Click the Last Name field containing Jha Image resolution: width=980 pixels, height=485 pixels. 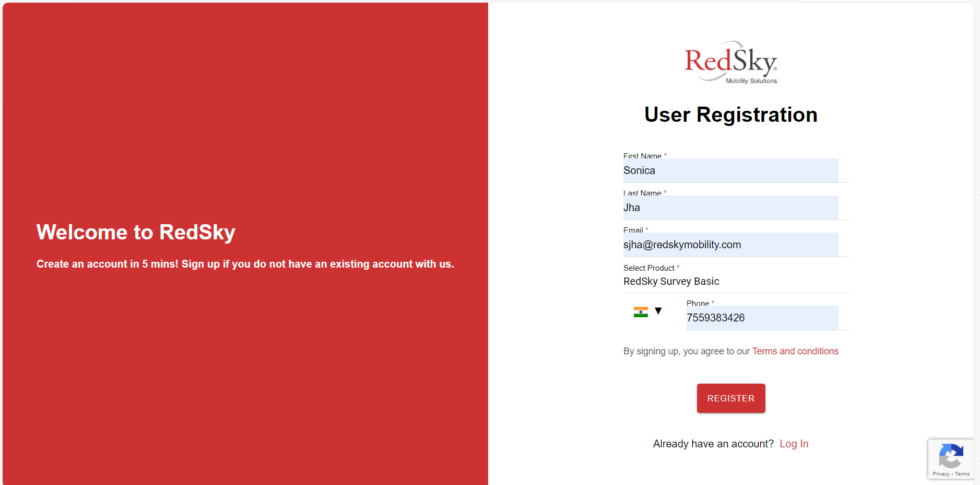click(x=730, y=207)
